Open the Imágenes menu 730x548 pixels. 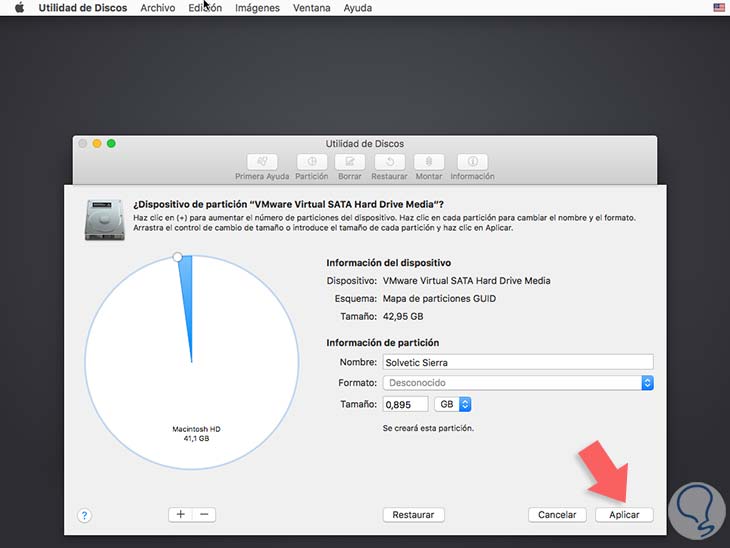(x=257, y=8)
